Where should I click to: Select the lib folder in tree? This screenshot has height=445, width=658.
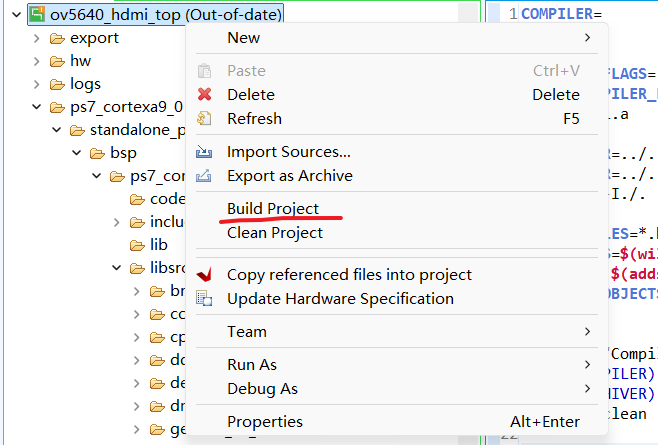(158, 245)
